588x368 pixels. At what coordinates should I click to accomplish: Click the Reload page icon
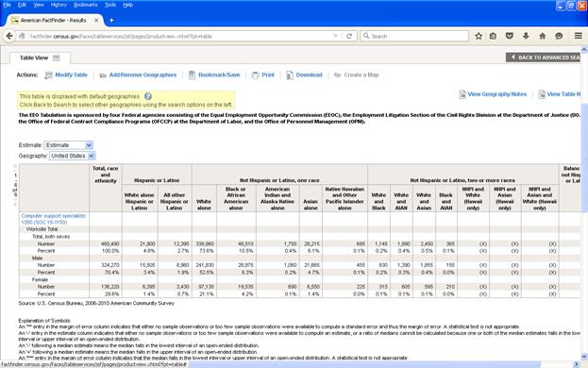(349, 36)
